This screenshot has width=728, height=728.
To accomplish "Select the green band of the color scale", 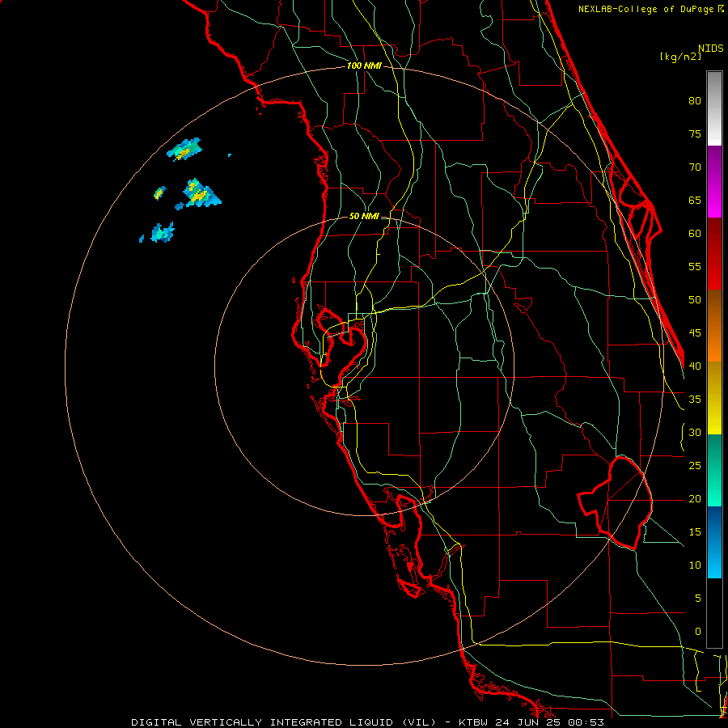I will pyautogui.click(x=714, y=470).
